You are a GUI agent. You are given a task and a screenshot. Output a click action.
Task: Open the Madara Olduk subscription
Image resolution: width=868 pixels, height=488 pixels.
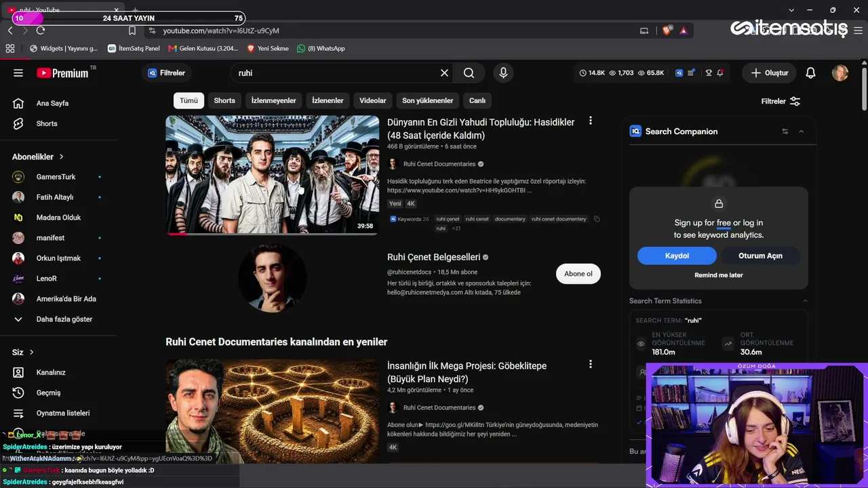[x=58, y=218]
